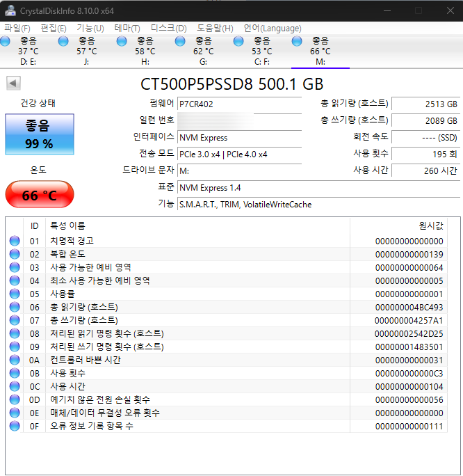The height and width of the screenshot is (476, 463).
Task: Click the 표준 field showing NVM Express 1.4
Action: tap(319, 188)
